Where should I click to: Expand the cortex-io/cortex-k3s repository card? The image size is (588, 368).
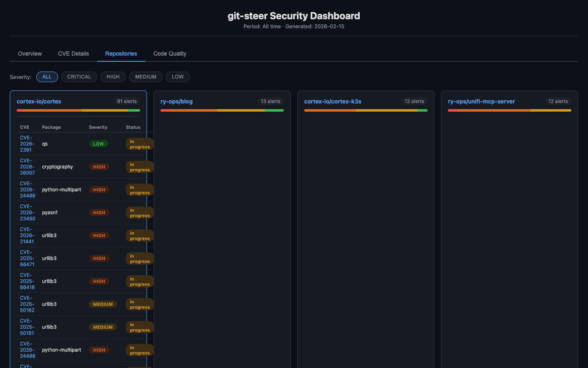pyautogui.click(x=333, y=101)
